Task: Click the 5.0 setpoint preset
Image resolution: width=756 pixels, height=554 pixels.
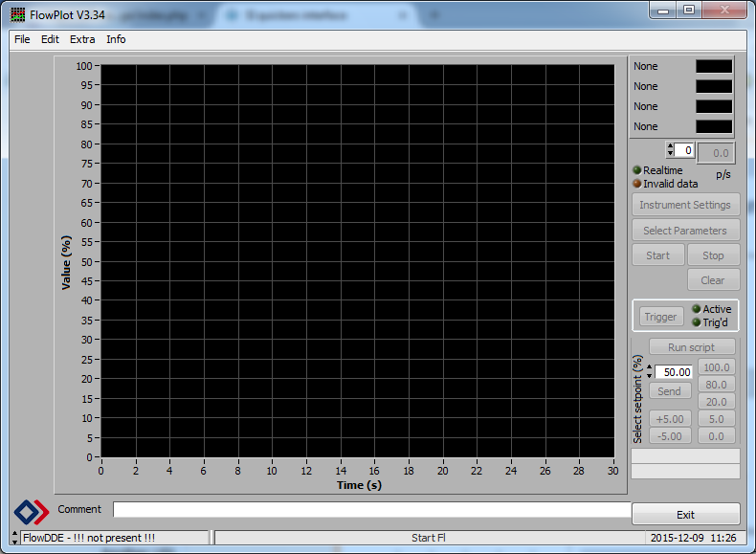Action: [717, 419]
